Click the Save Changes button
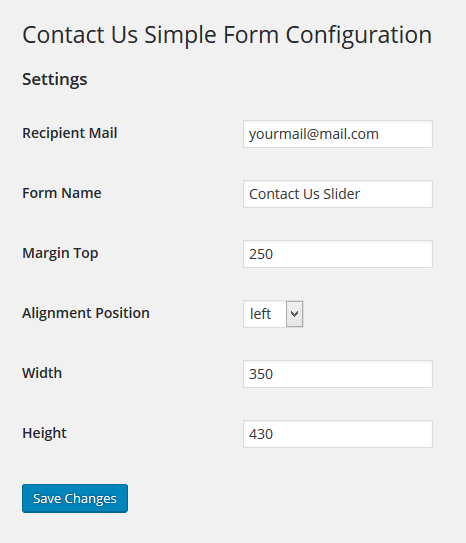The image size is (466, 543). coord(75,498)
